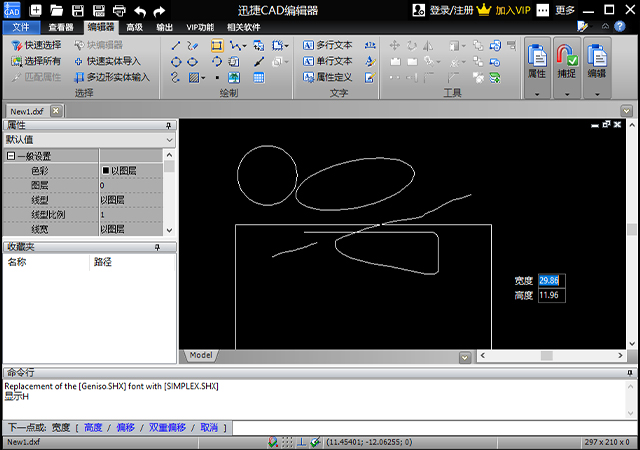The image size is (640, 450).
Task: Open dropdown arrow under 属性 ribbon button
Action: [537, 94]
